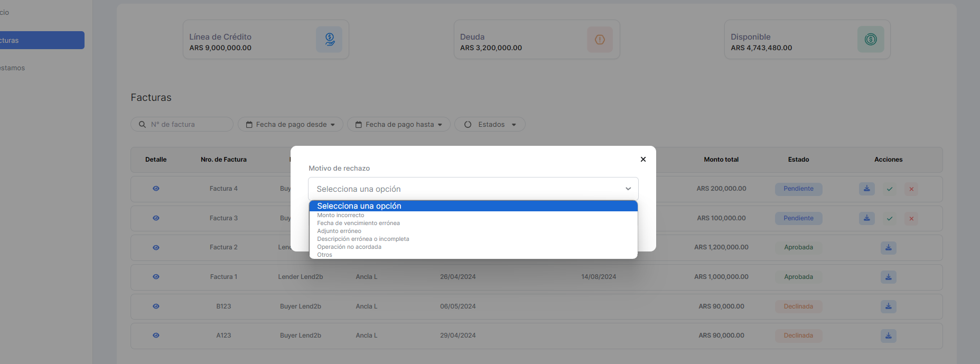980x364 pixels.
Task: Approve Factura 4 with the green checkmark
Action: pyautogui.click(x=890, y=189)
